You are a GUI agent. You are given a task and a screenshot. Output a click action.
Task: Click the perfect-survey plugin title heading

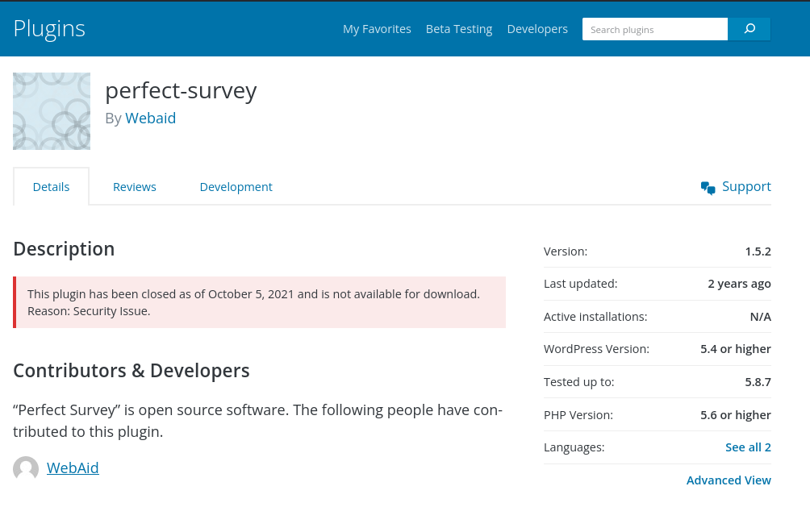click(181, 90)
